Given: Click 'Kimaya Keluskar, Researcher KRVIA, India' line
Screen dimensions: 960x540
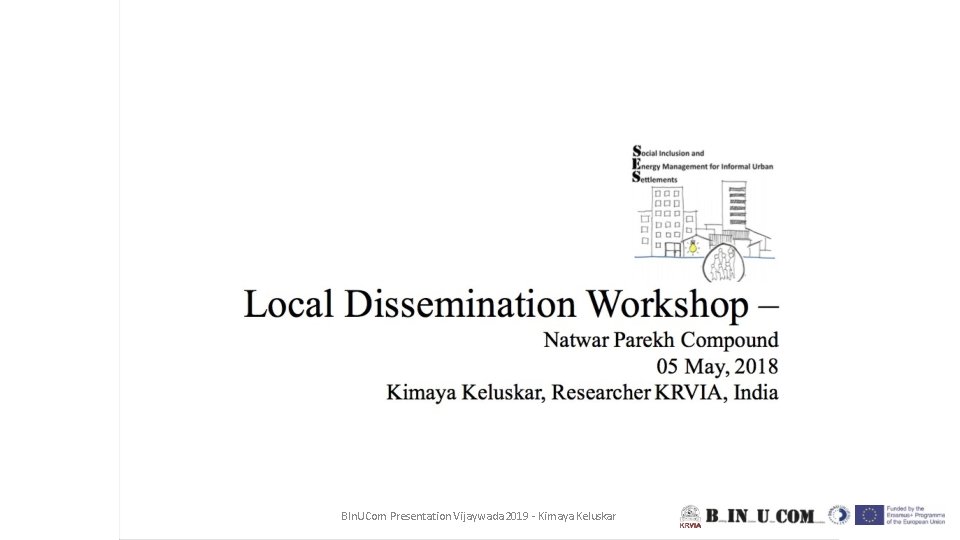Looking at the screenshot, I should coord(582,392).
